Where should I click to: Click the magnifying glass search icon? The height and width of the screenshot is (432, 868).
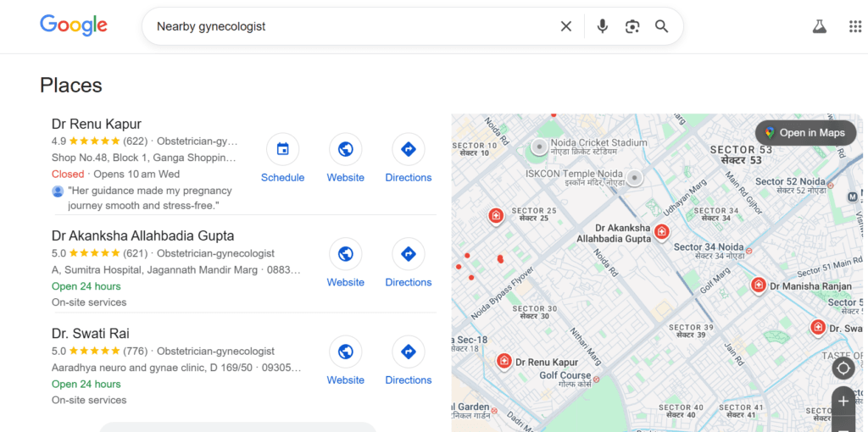[661, 26]
